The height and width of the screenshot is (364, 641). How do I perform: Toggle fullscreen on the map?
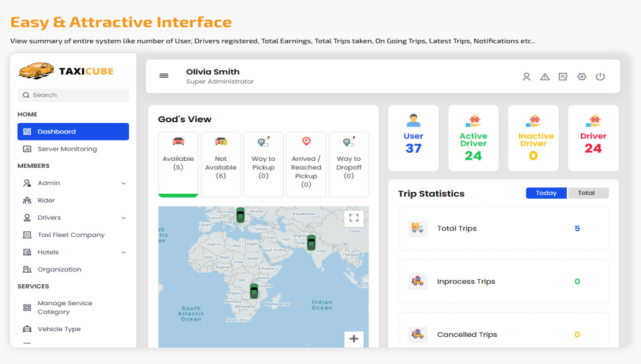click(353, 218)
